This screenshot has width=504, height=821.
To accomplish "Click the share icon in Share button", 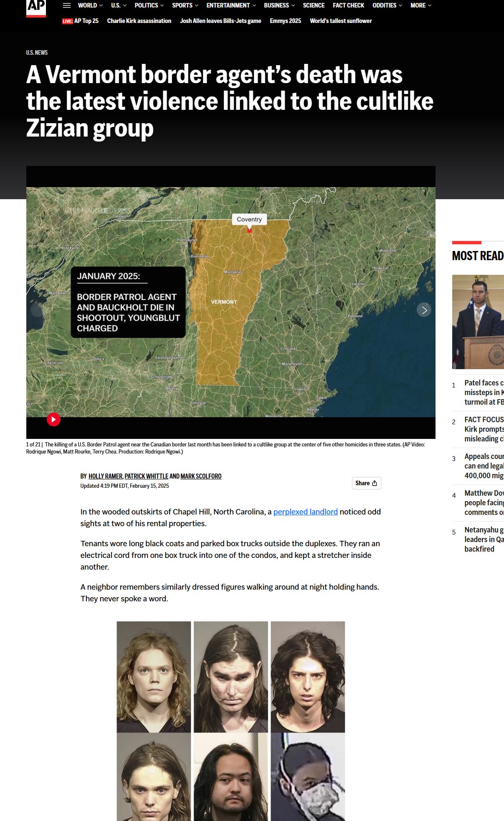I will tap(375, 483).
